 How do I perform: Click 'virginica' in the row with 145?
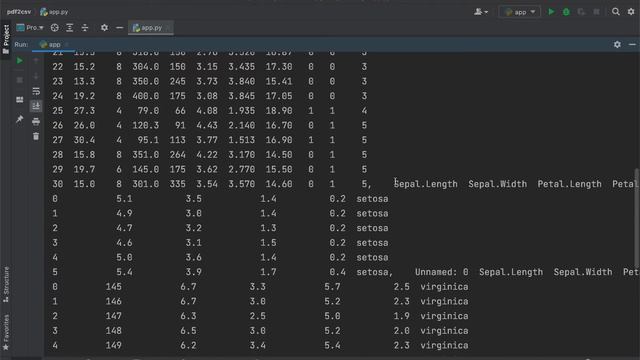pyautogui.click(x=444, y=287)
